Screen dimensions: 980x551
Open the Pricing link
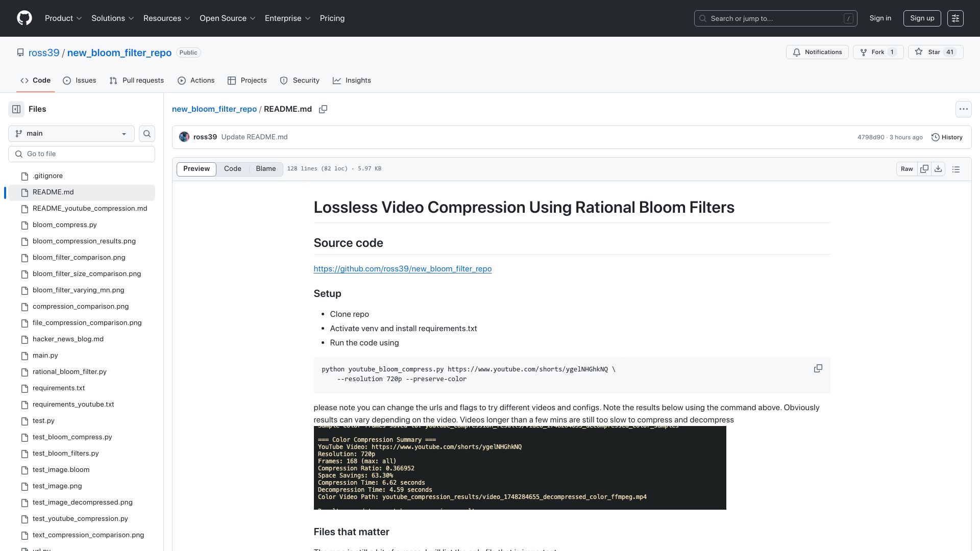coord(332,18)
